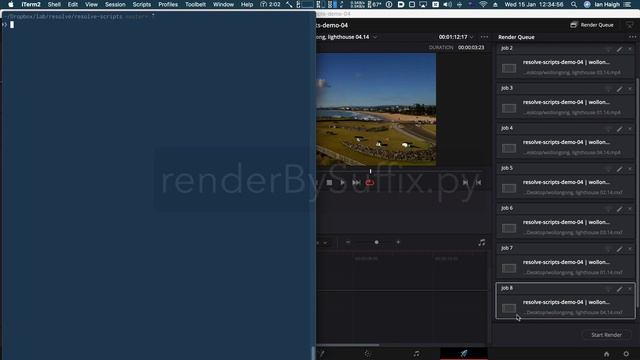This screenshot has width=640, height=360.
Task: Toggle audio track music note icon in timeline
Action: coord(482,242)
